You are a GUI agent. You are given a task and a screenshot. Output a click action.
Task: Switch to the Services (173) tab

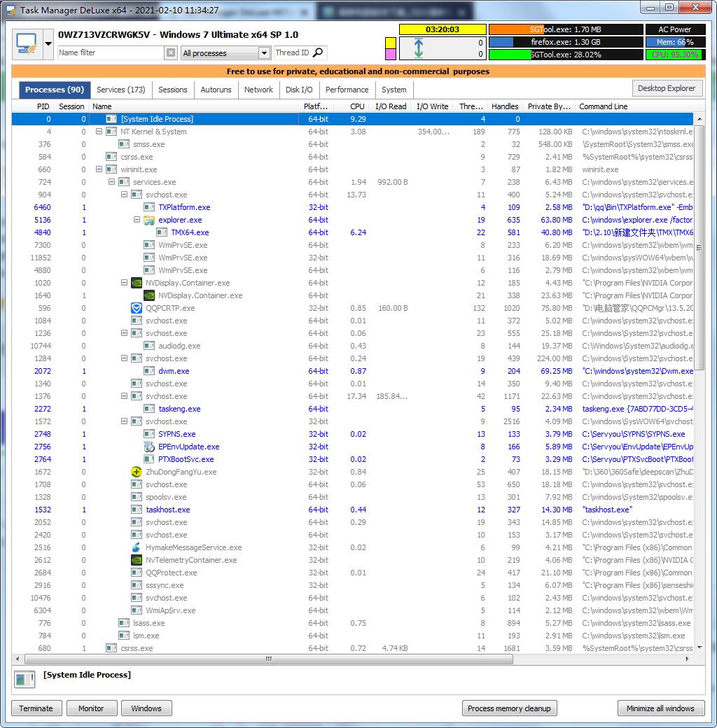[120, 90]
